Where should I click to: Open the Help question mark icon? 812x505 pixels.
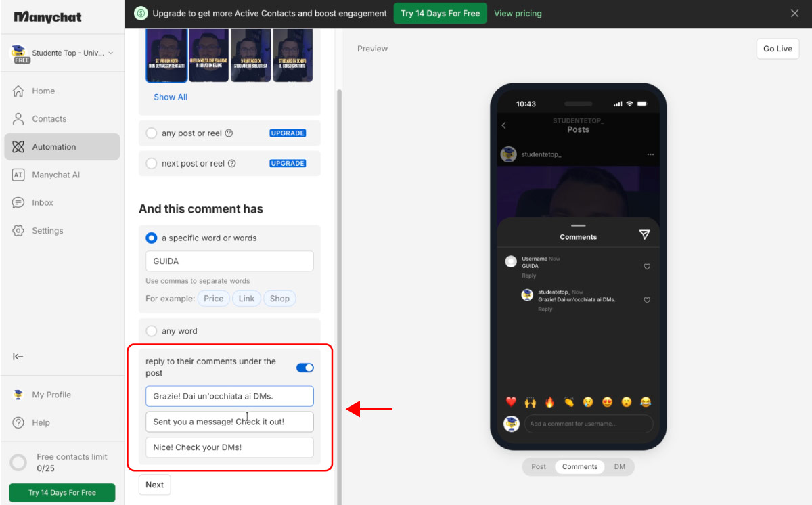(18, 422)
